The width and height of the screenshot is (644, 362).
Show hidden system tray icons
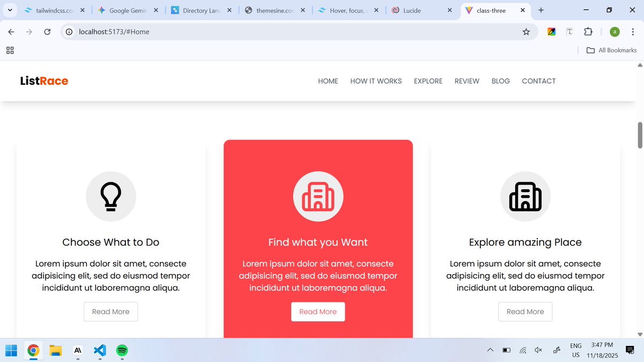click(x=490, y=350)
